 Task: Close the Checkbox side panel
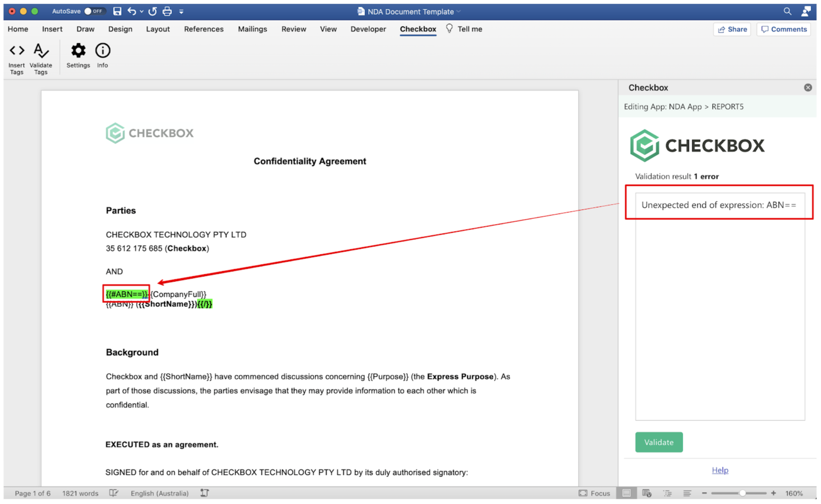(808, 88)
